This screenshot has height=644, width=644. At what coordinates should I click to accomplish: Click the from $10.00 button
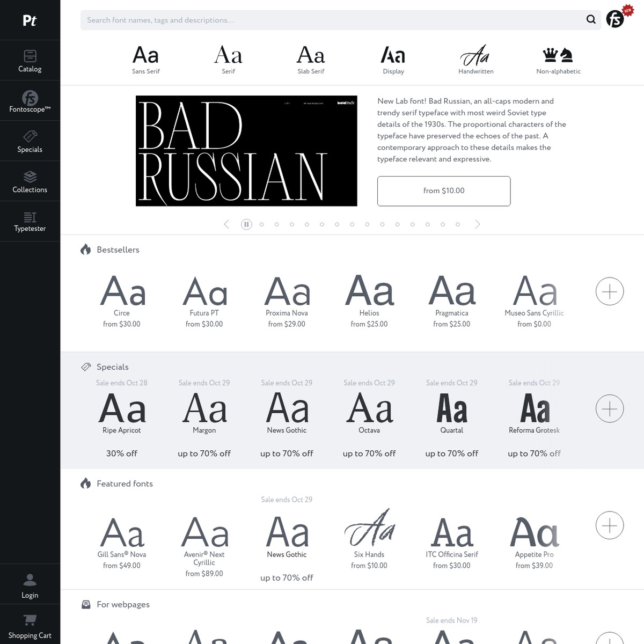pyautogui.click(x=444, y=191)
